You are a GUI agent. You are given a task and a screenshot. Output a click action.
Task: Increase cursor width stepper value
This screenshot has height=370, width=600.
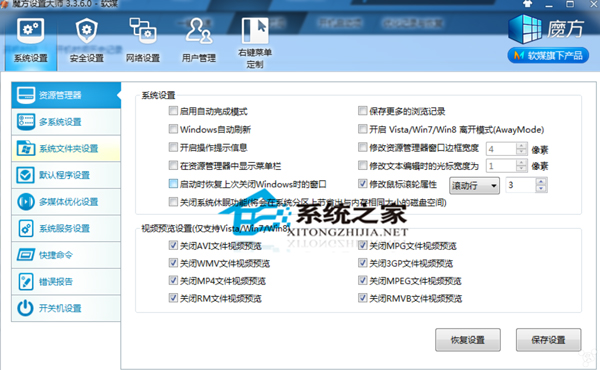[x=522, y=163]
